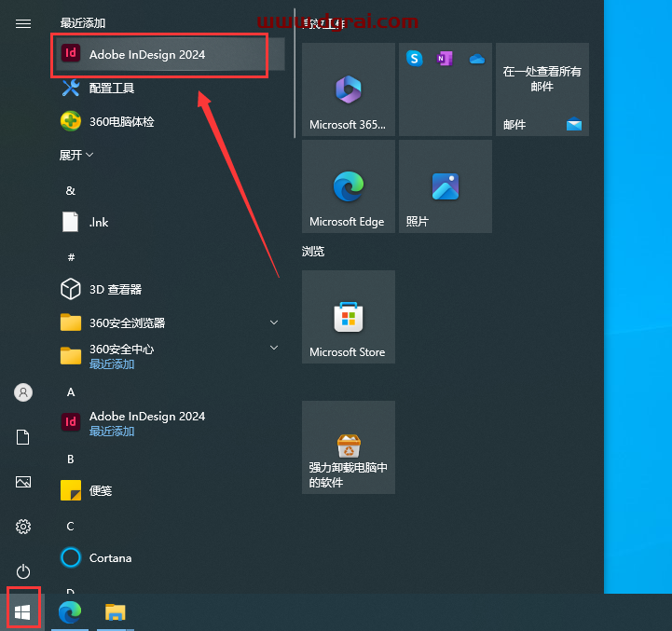The height and width of the screenshot is (631, 672).
Task: Open the 强力卸载电脑中的软件 tile
Action: pos(349,447)
